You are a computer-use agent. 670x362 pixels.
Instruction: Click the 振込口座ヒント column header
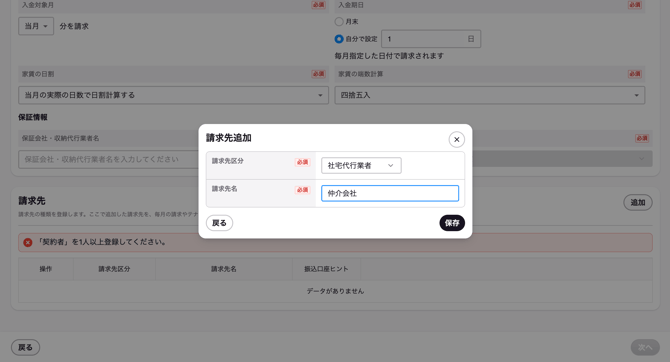coord(326,269)
